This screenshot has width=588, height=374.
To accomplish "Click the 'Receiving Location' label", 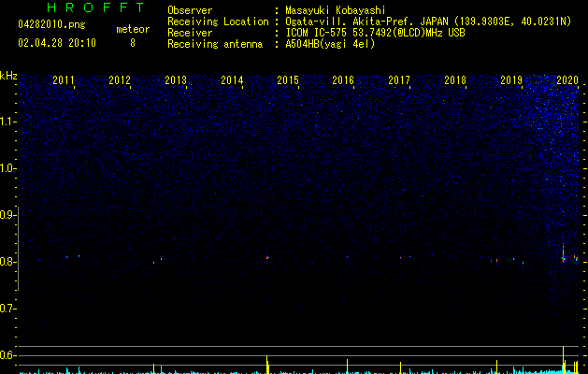I will click(x=218, y=22).
